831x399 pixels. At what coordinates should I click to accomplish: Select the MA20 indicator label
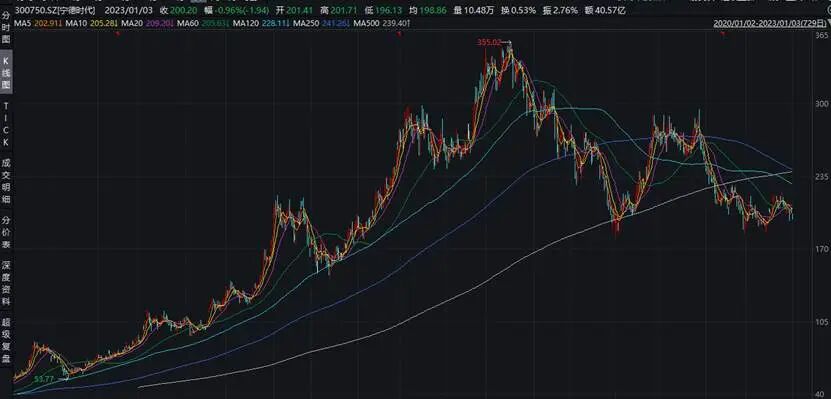131,23
